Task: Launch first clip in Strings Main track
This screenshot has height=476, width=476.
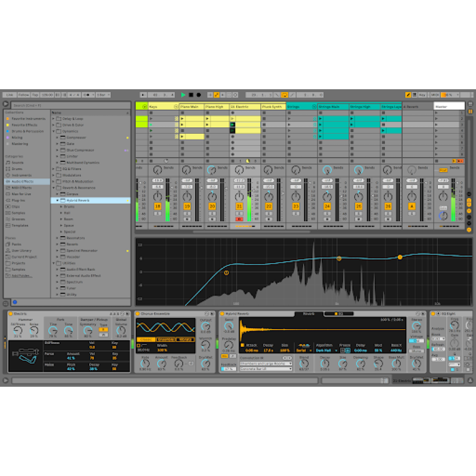Action: coord(320,119)
